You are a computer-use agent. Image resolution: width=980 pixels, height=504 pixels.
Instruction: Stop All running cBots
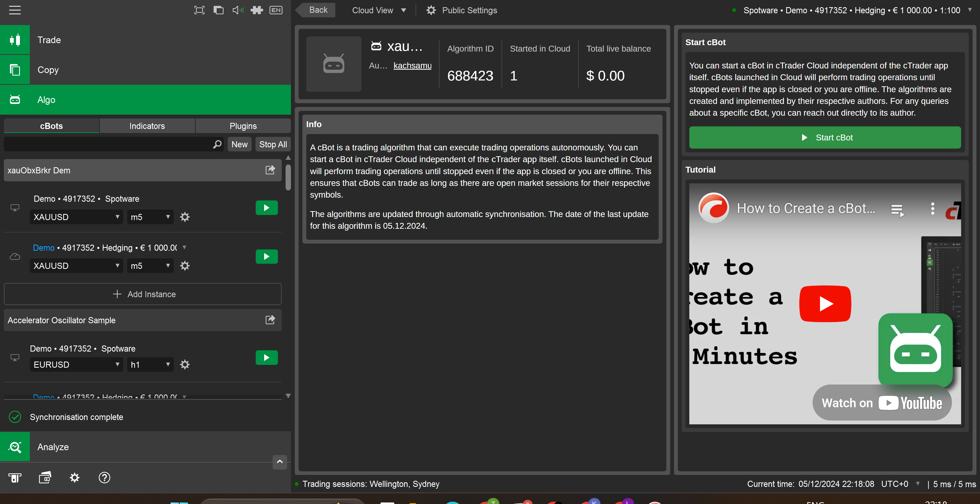pyautogui.click(x=273, y=144)
